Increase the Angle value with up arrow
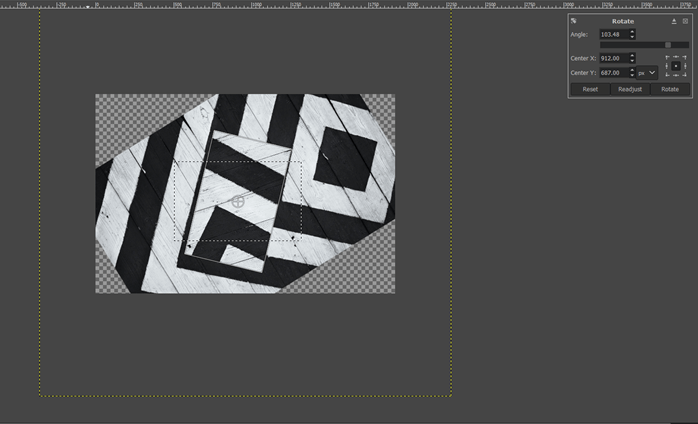698x424 pixels. (632, 32)
